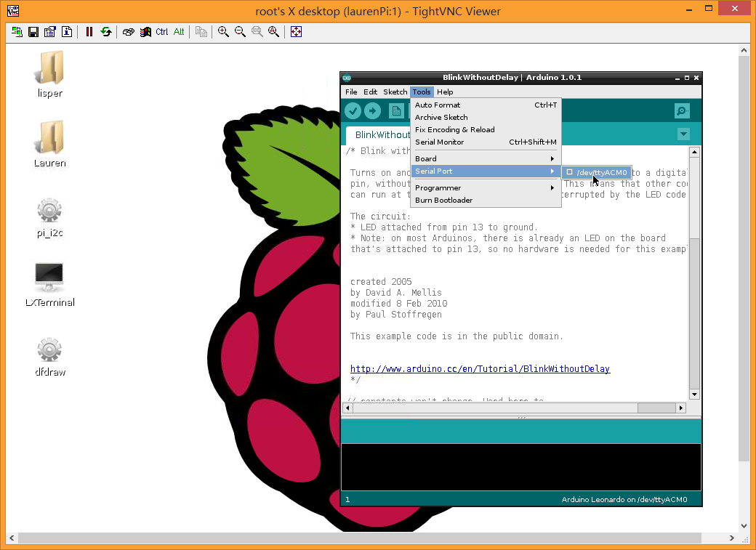
Task: Toggle the Alt key button in the toolbar
Action: (x=179, y=32)
